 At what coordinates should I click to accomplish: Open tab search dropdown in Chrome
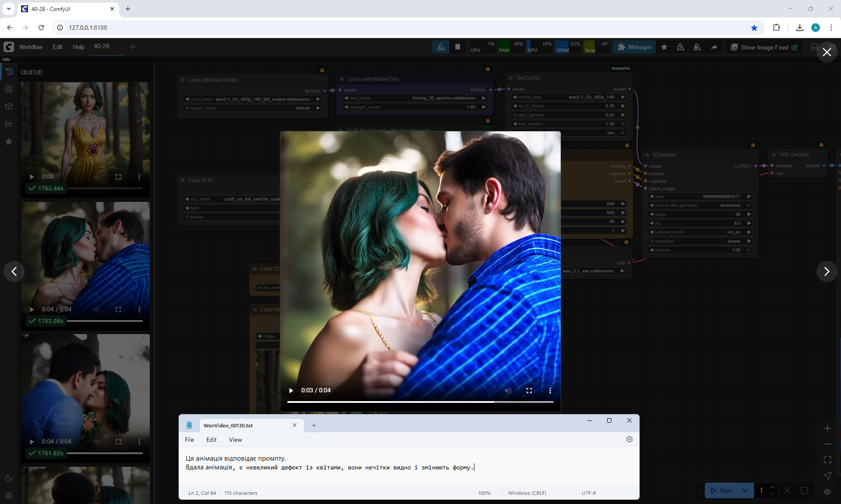pyautogui.click(x=8, y=9)
